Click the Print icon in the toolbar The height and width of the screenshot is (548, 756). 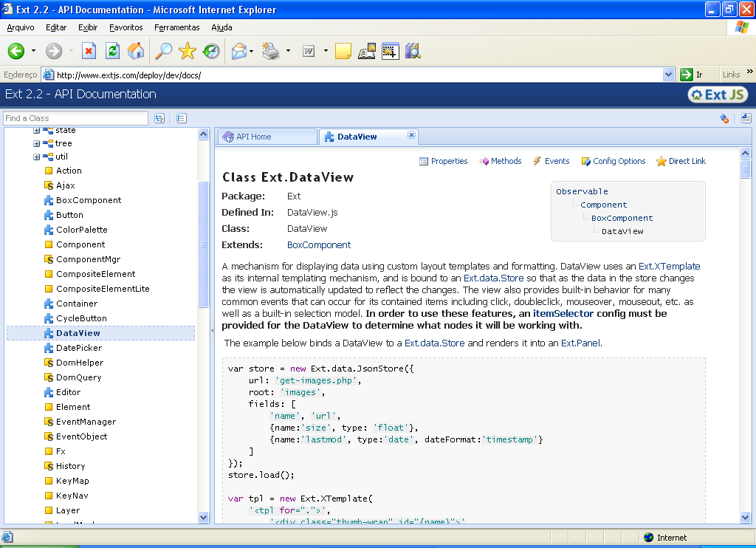tap(270, 51)
